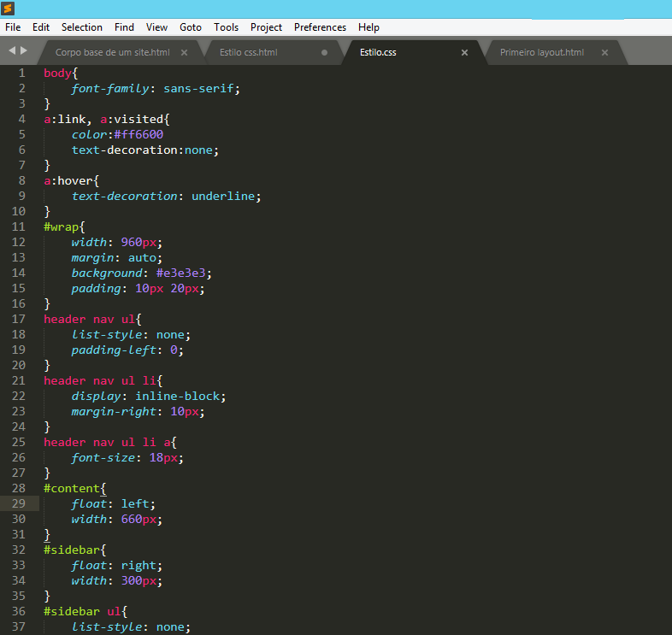This screenshot has width=672, height=635.
Task: Close the 'Corpo base de um site.html' tab
Action: tap(184, 53)
